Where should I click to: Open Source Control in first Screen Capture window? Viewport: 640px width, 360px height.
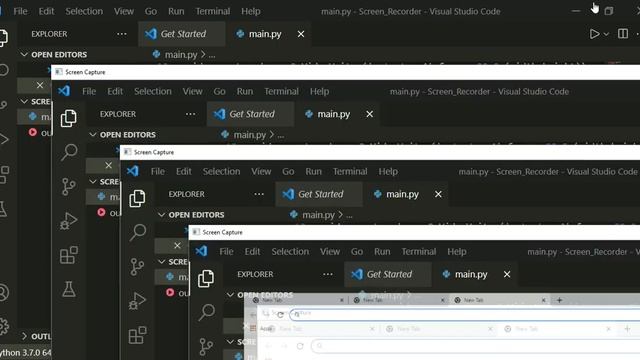[69, 187]
